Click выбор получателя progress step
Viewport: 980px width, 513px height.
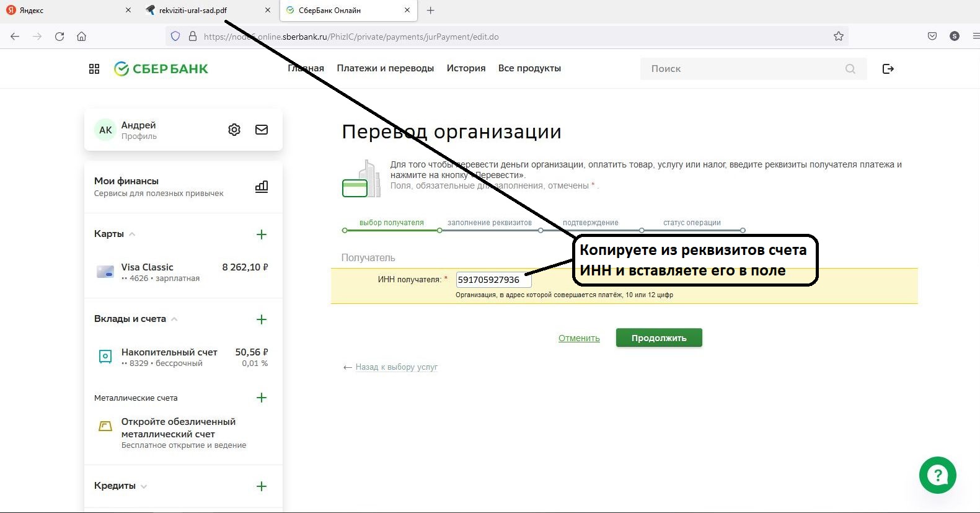[x=392, y=223]
